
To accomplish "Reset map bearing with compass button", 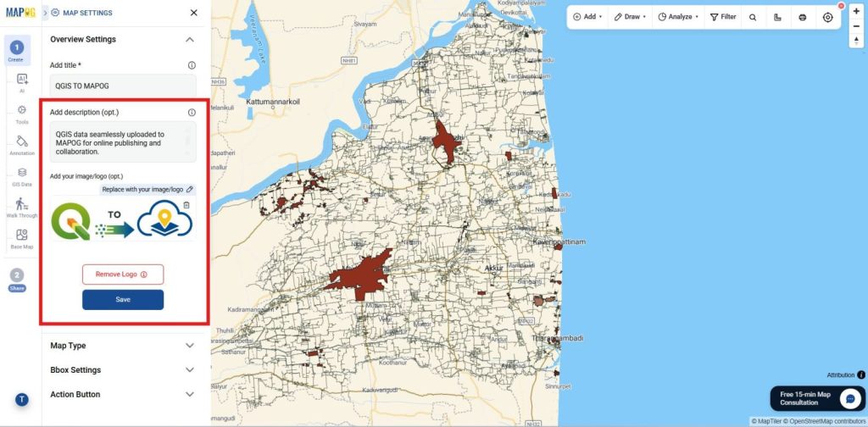I will point(857,41).
